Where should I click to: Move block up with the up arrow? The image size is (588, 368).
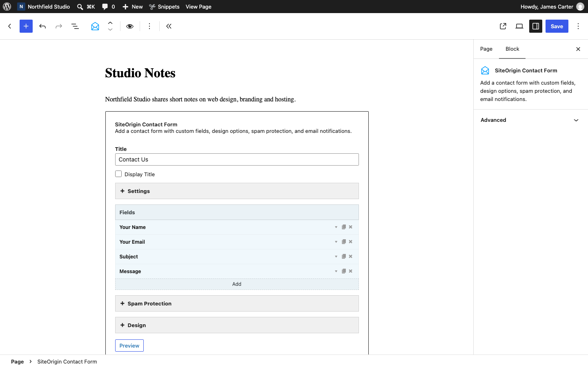pyautogui.click(x=110, y=23)
